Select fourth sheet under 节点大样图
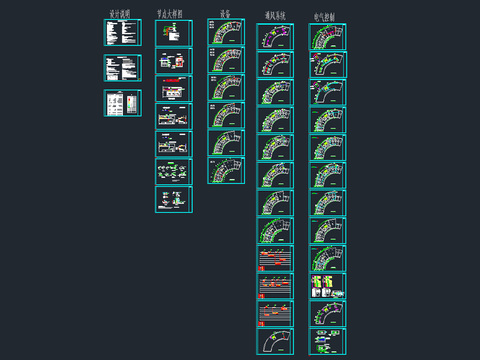This screenshot has width=480, height=360. [174, 116]
